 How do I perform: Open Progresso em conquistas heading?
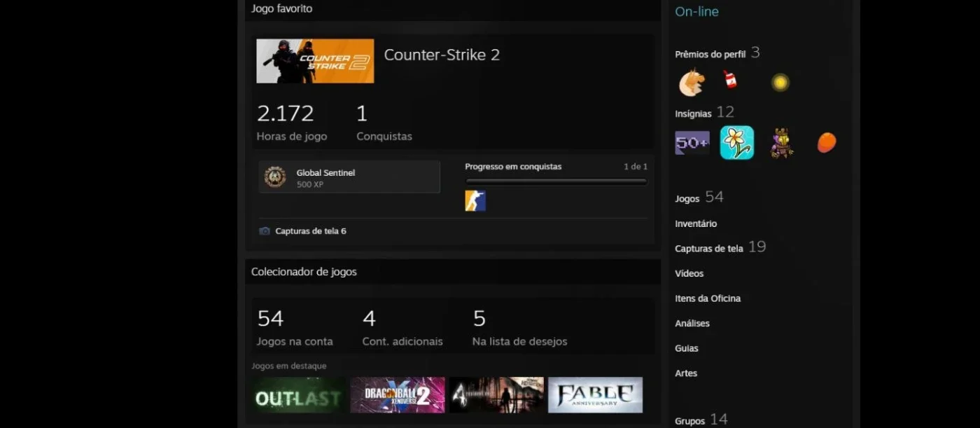(513, 167)
